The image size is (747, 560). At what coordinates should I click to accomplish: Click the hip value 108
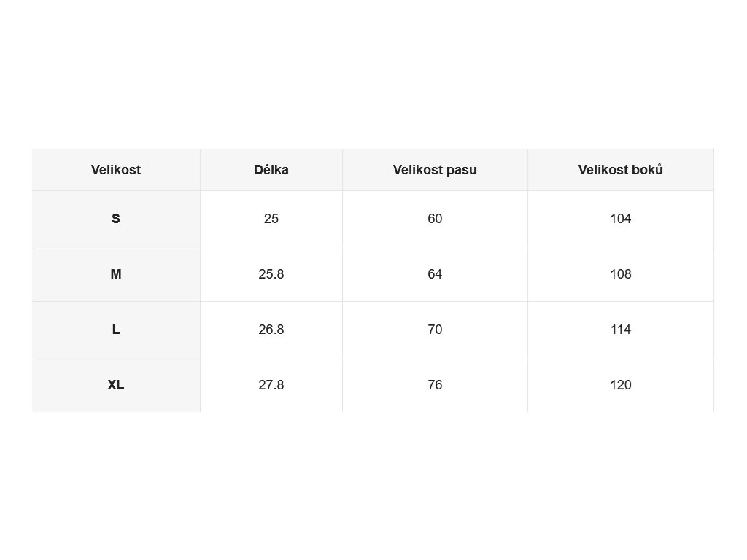pyautogui.click(x=621, y=274)
